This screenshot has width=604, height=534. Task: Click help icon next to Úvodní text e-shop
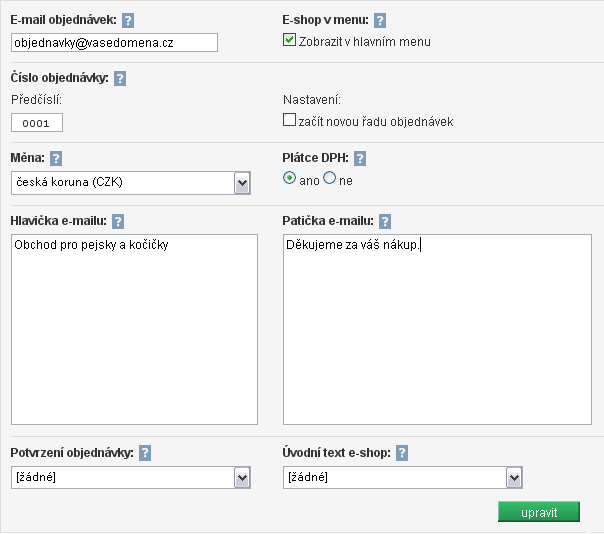(402, 453)
